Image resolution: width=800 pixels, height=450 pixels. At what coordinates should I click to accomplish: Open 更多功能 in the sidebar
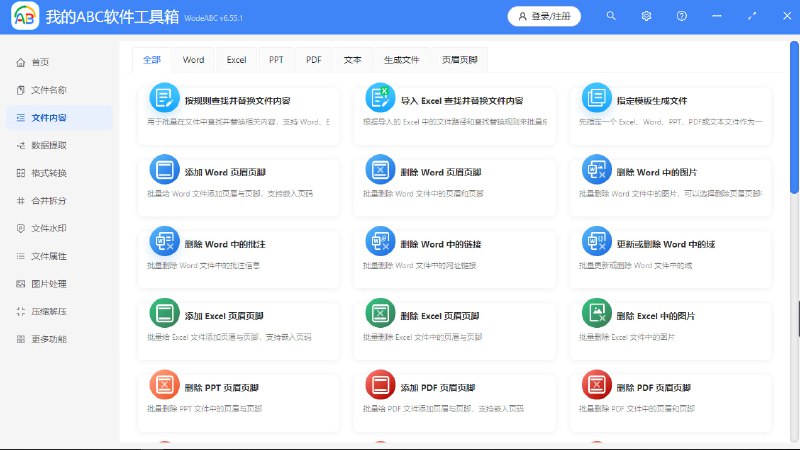coord(49,339)
